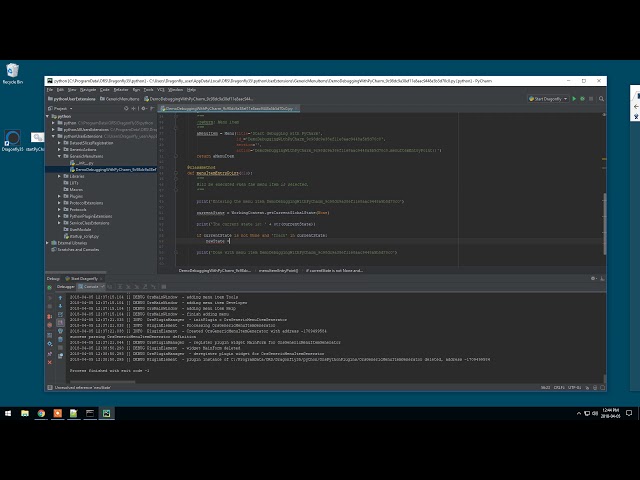Pin the debug tab
This screenshot has width=640, height=480.
tap(49, 353)
